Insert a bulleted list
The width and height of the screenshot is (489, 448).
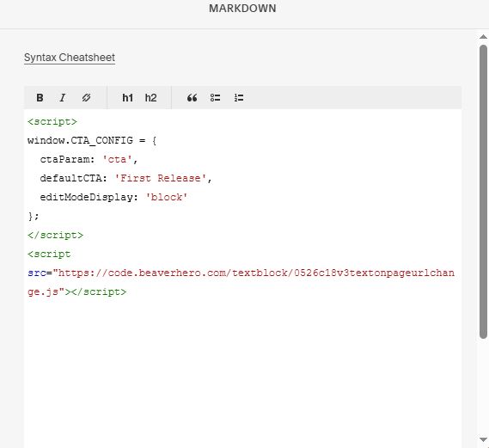pyautogui.click(x=215, y=98)
